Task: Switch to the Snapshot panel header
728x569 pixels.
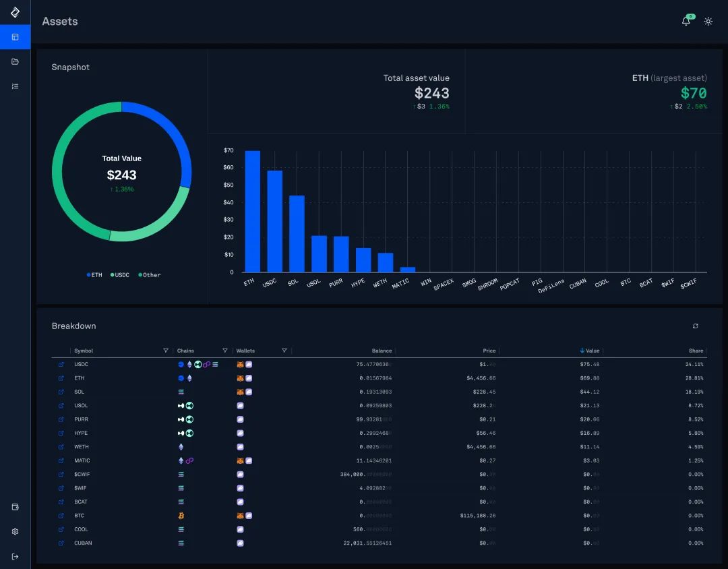Action: pyautogui.click(x=70, y=67)
